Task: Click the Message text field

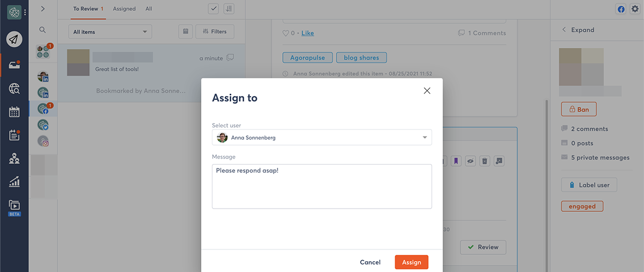Action: [321, 186]
